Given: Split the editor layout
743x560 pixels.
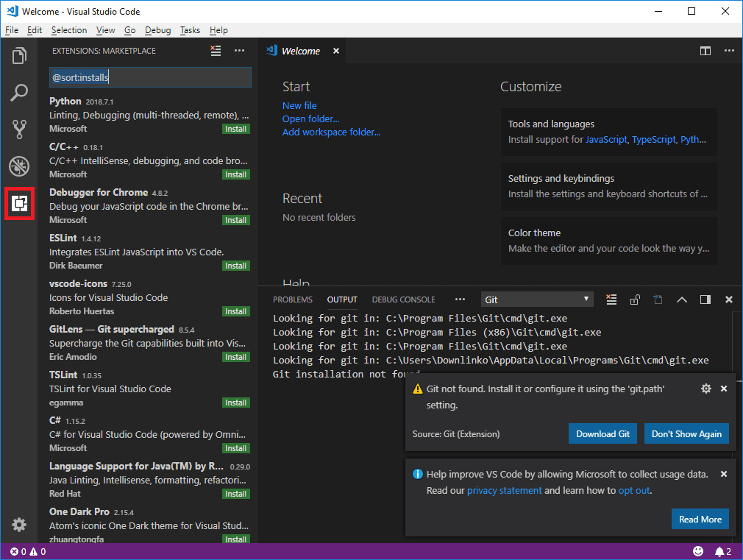Looking at the screenshot, I should point(705,51).
